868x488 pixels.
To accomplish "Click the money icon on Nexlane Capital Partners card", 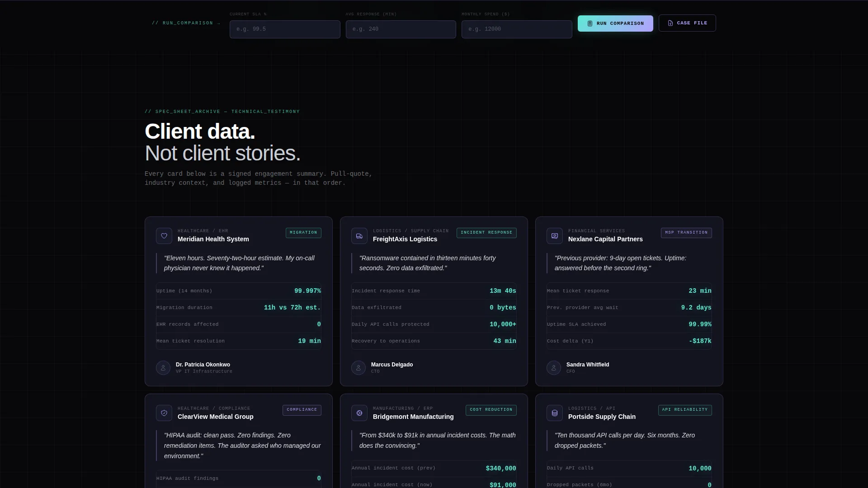I will click(x=555, y=236).
